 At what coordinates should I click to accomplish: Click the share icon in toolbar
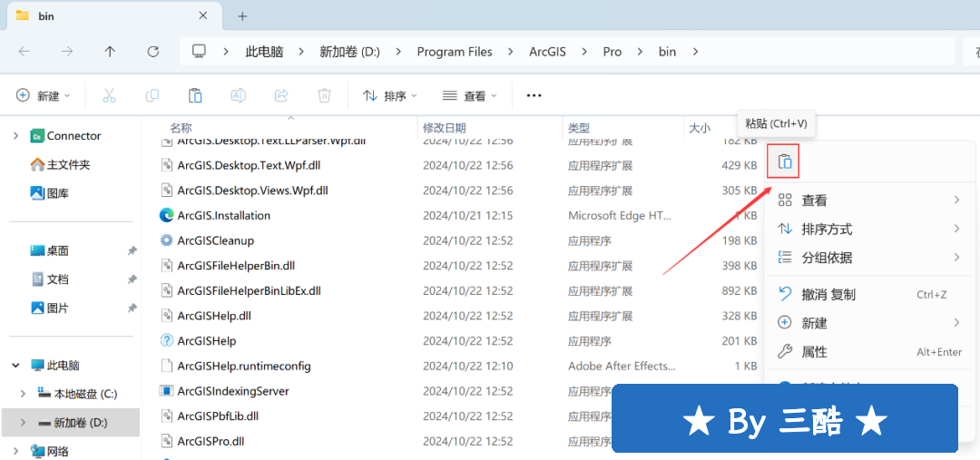coord(281,95)
